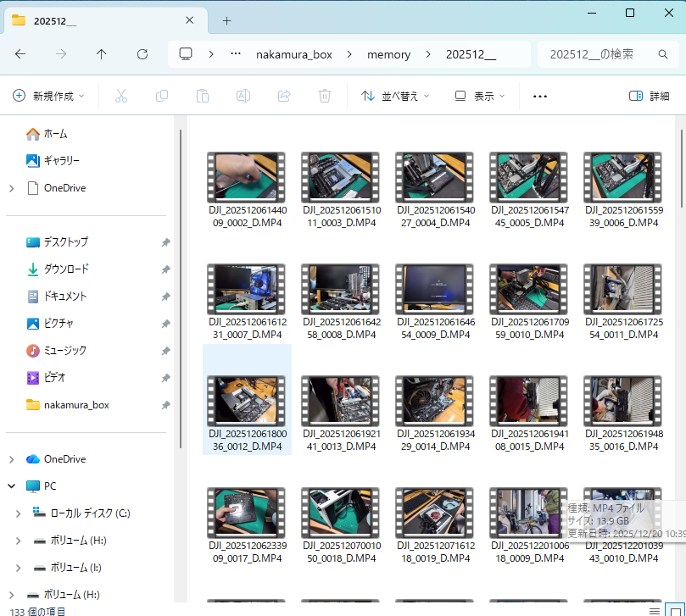Open the 表示 view dropdown
This screenshot has width=686, height=616.
pyautogui.click(x=480, y=97)
